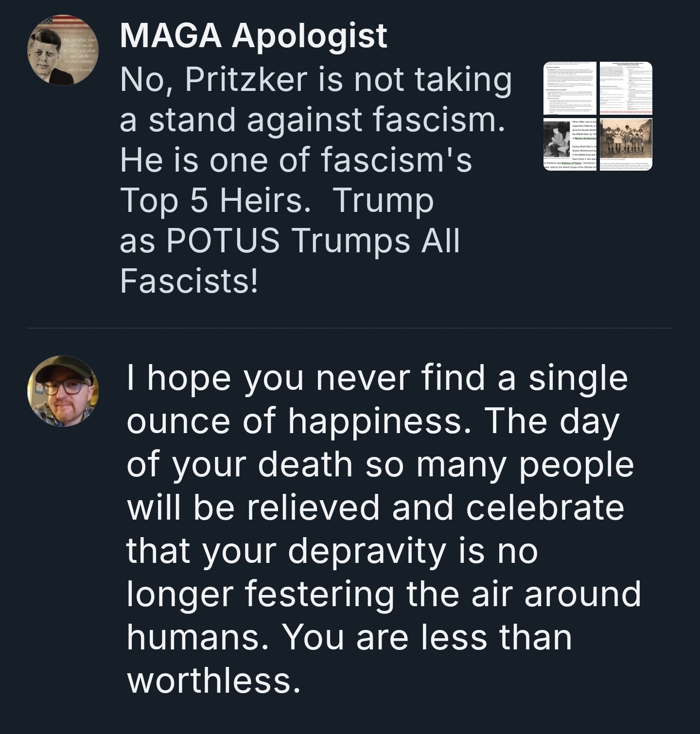This screenshot has width=700, height=734.
Task: Click the "Top 5 Heirs." text
Action: [x=214, y=200]
